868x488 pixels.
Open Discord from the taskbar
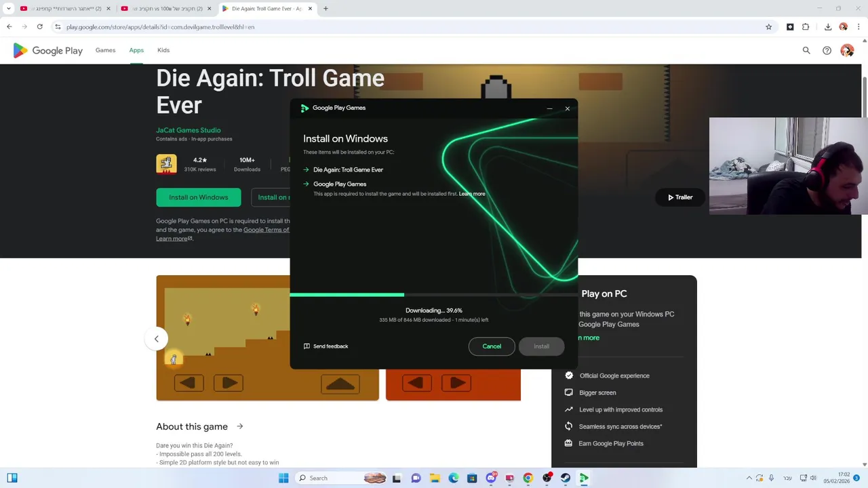click(x=491, y=478)
